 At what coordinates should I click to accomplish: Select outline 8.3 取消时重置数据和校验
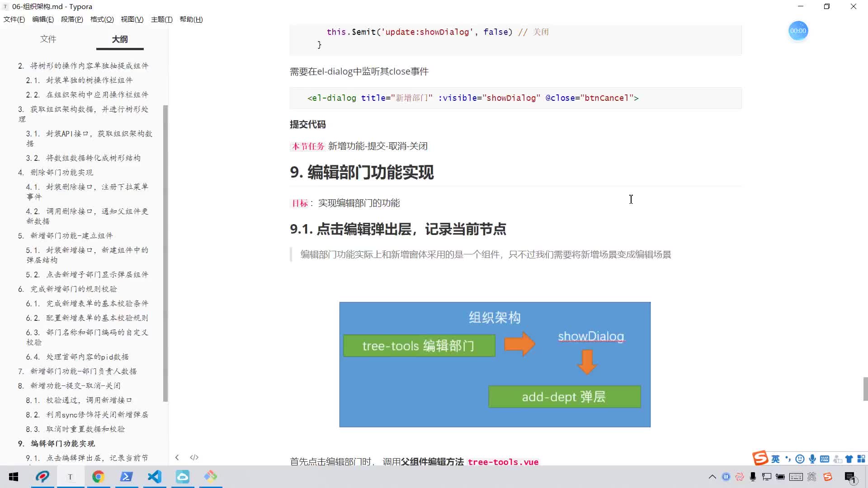(75, 429)
